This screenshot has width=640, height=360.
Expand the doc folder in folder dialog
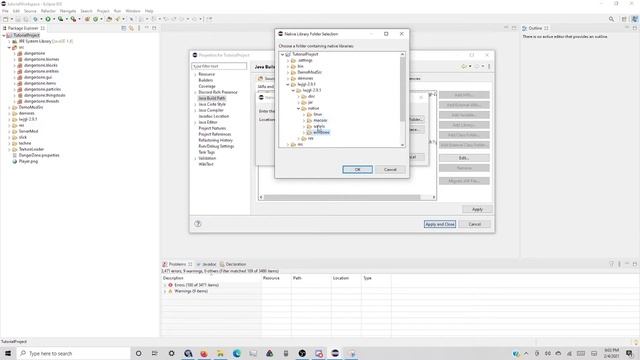(299, 97)
